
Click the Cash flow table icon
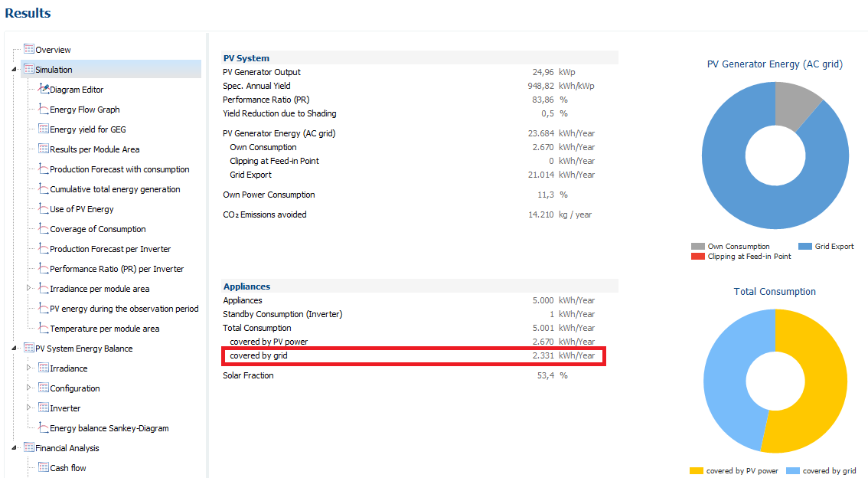click(x=44, y=468)
